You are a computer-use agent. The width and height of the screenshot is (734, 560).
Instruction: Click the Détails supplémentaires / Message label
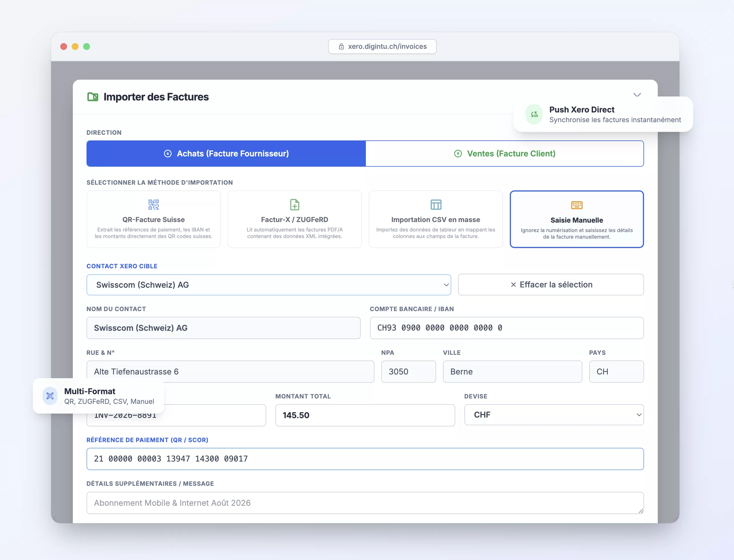click(151, 483)
